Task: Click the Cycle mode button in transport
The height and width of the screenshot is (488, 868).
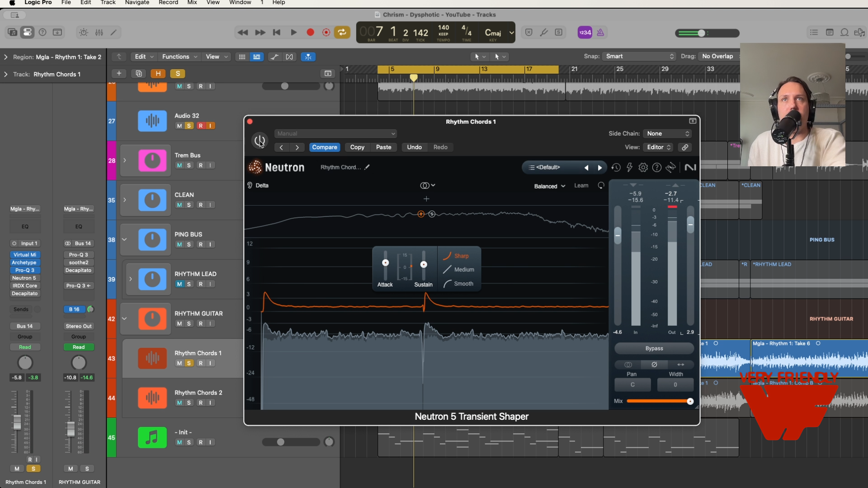Action: pyautogui.click(x=342, y=32)
